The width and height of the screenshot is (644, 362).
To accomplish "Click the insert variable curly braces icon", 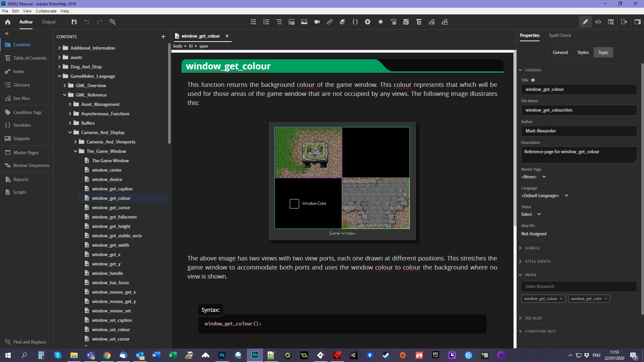I will [355, 22].
